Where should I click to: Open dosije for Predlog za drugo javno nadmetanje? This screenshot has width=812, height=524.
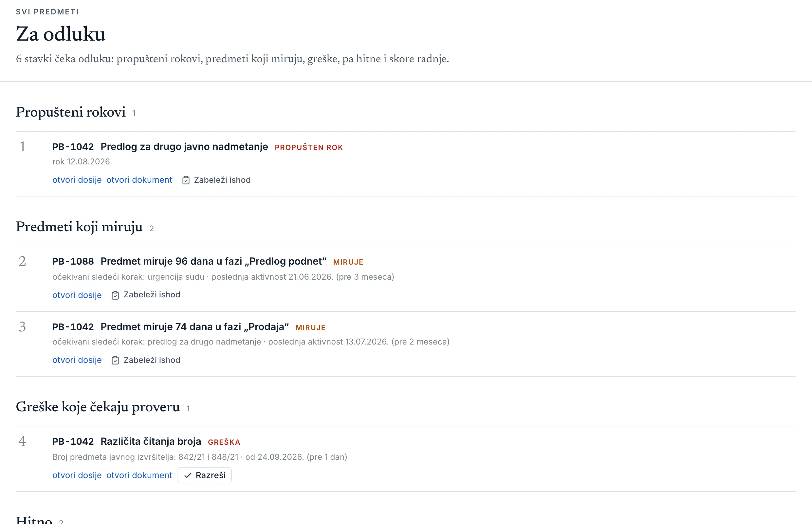coord(77,180)
